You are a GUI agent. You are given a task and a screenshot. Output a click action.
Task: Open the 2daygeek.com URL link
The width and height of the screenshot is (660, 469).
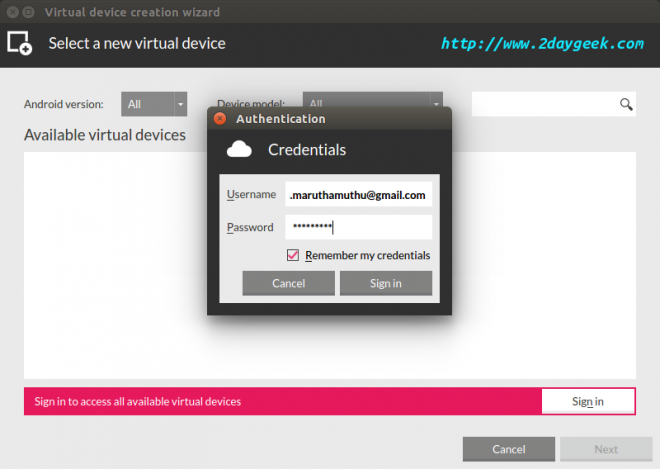tap(541, 44)
